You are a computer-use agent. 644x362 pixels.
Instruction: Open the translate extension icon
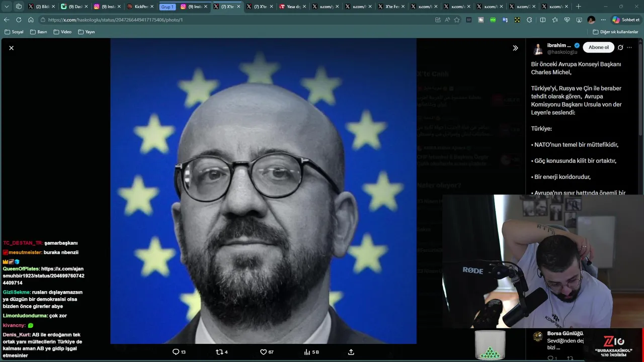pos(505,20)
